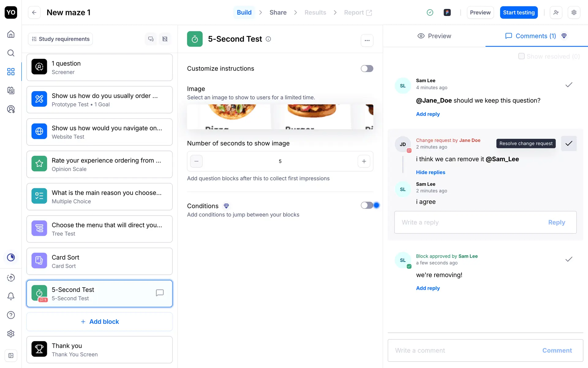Open the three-dot menu for 5-Second Test
The width and height of the screenshot is (588, 368).
tap(367, 40)
